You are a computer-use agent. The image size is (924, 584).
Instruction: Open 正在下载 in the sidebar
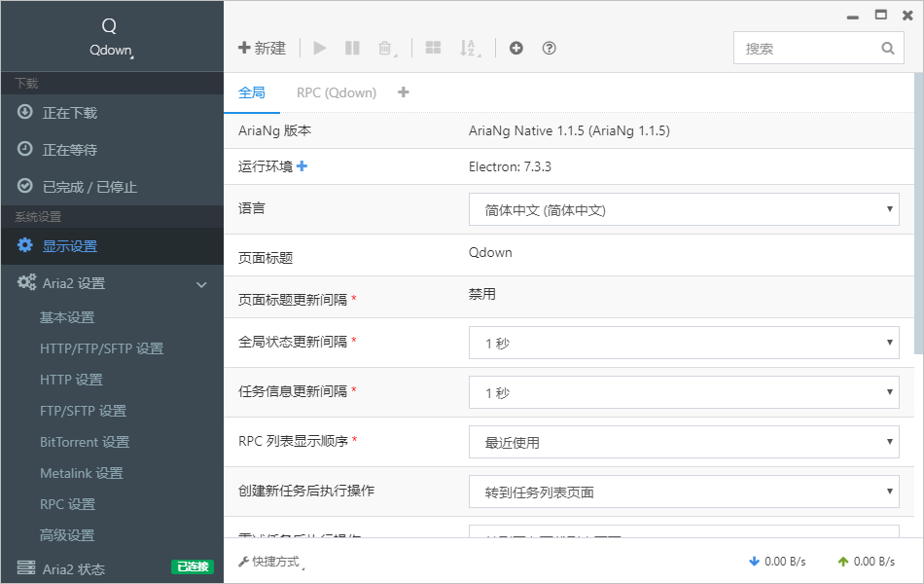pyautogui.click(x=69, y=113)
